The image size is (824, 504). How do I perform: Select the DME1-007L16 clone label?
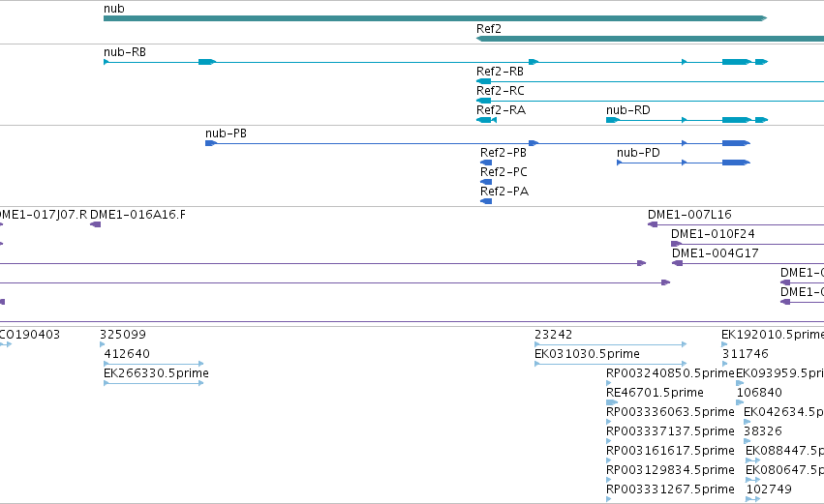pos(689,215)
